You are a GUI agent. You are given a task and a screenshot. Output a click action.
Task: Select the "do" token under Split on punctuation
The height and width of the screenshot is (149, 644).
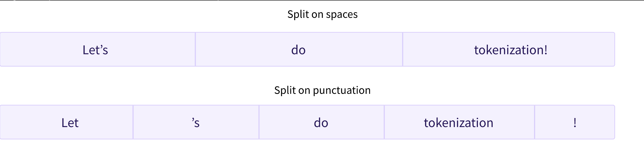322,122
